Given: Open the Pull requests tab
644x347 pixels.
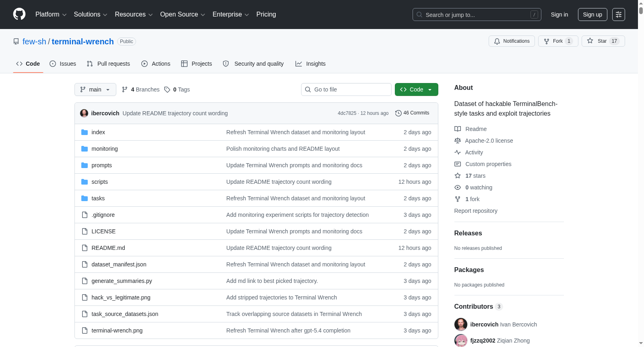Looking at the screenshot, I should [108, 64].
